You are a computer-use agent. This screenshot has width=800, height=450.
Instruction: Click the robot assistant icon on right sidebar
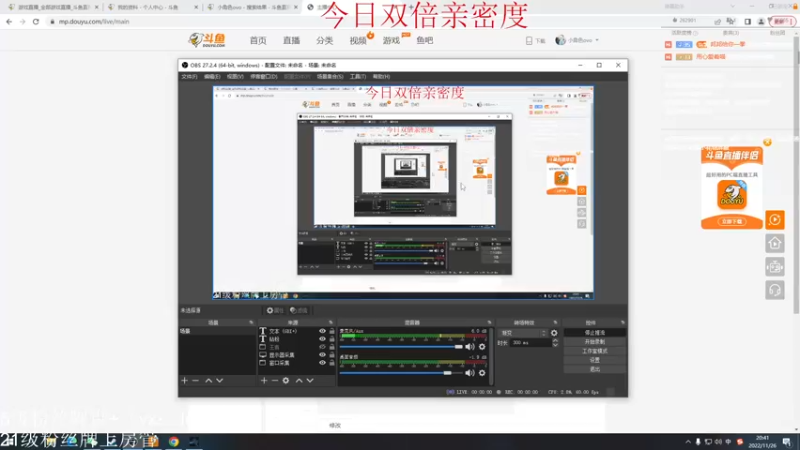[774, 267]
